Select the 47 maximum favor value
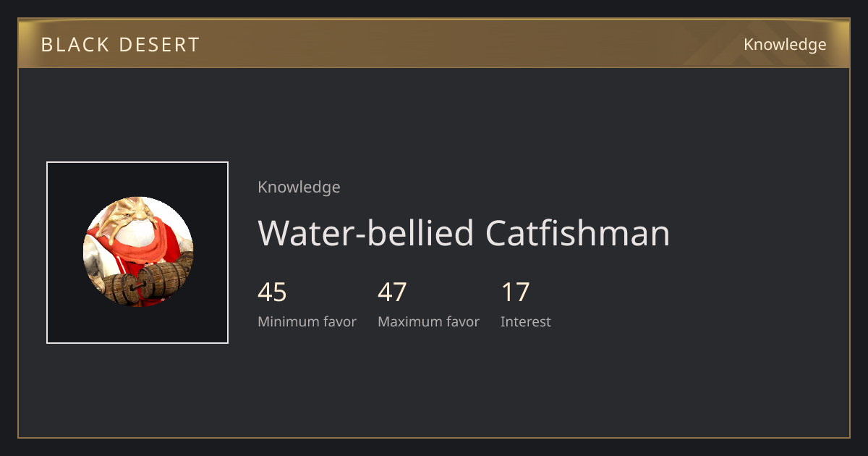This screenshot has width=868, height=456. 392,292
